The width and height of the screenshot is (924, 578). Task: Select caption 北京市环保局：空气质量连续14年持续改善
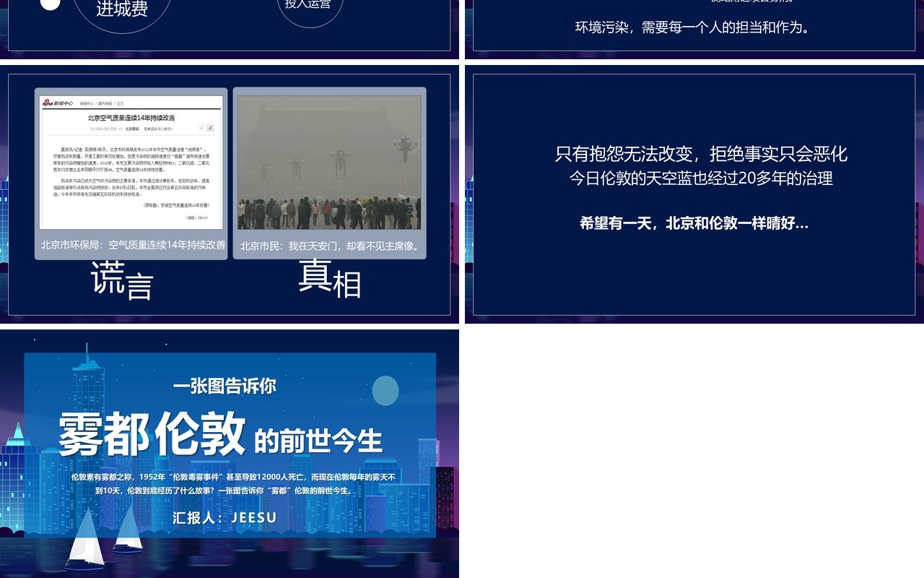point(133,245)
